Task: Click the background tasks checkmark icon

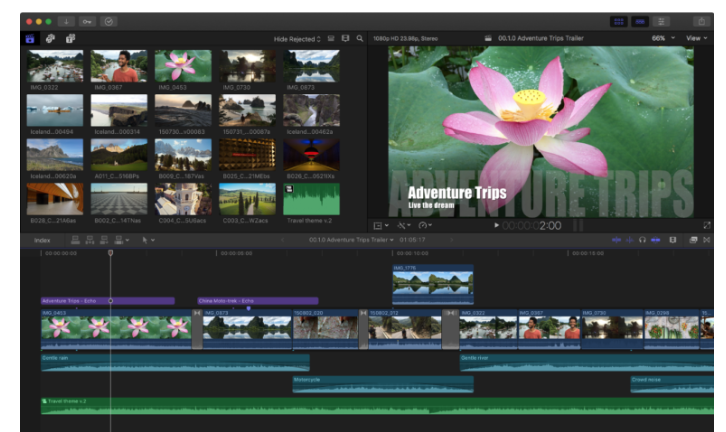Action: pyautogui.click(x=109, y=20)
